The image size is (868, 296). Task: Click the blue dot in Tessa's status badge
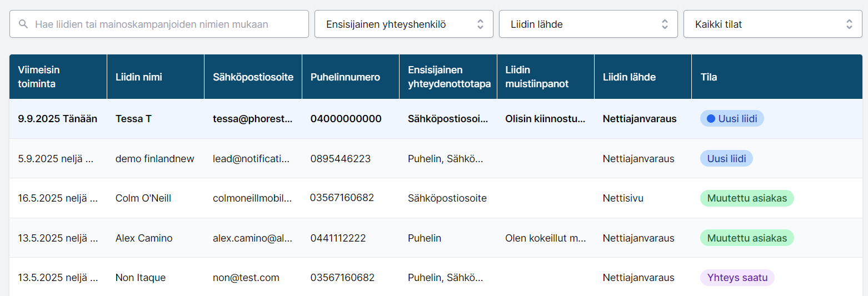coord(710,118)
